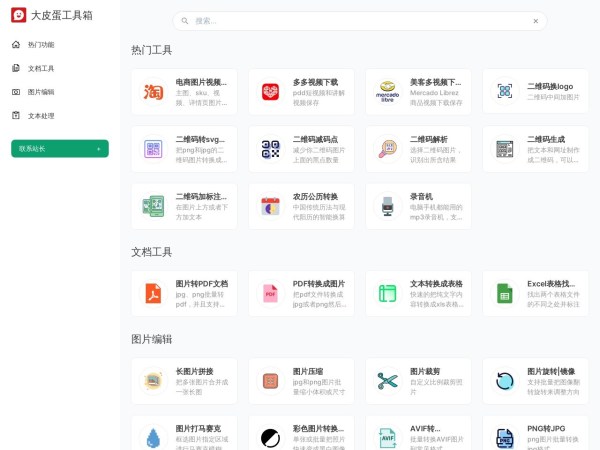Open the 图片转PDF文档 icon
The image size is (600, 450).
coord(153,294)
